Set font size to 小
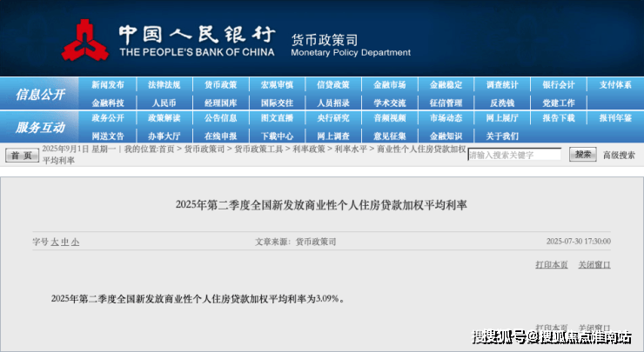The image size is (644, 352). (75, 242)
